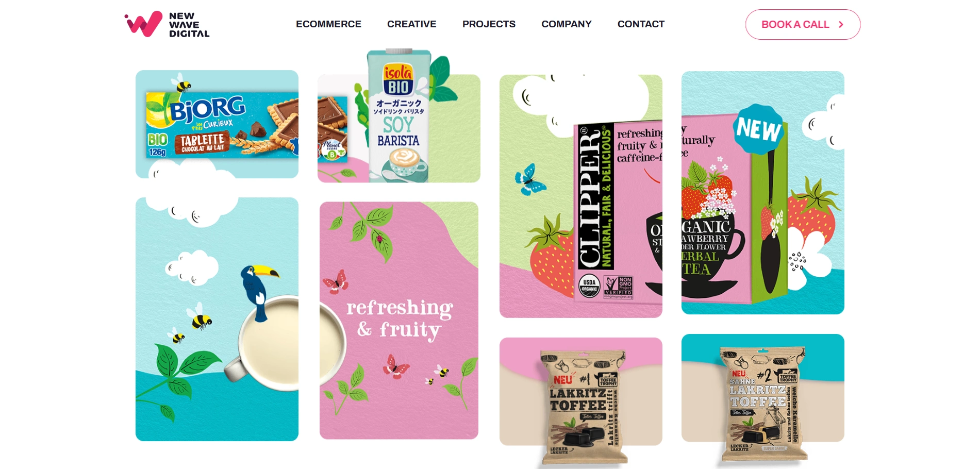Image resolution: width=980 pixels, height=469 pixels.
Task: Select the Clipper tea box image
Action: pyautogui.click(x=581, y=196)
